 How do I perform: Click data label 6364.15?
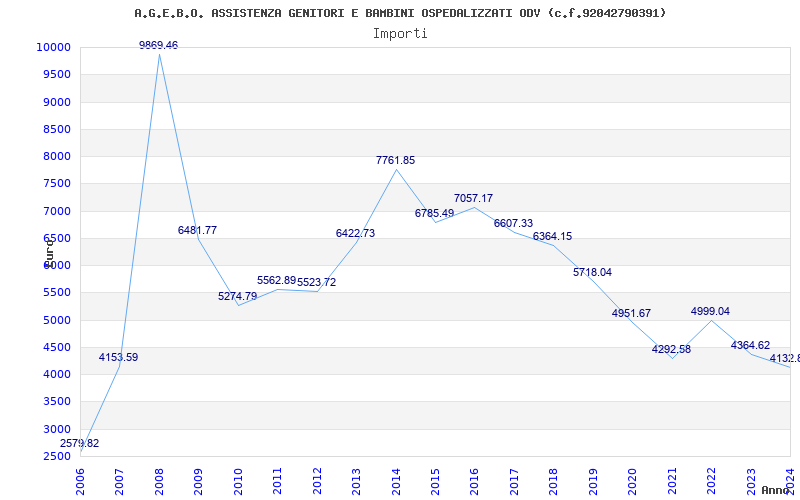[x=553, y=236]
